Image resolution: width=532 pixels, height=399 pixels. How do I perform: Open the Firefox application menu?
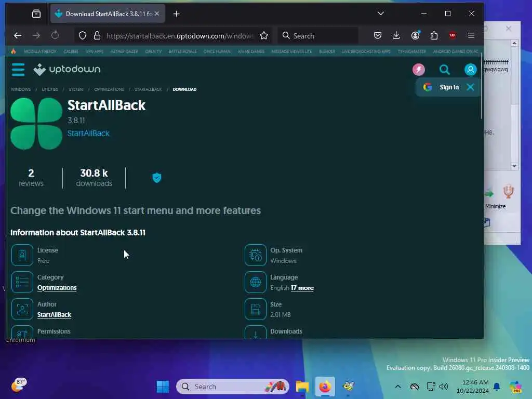point(471,35)
